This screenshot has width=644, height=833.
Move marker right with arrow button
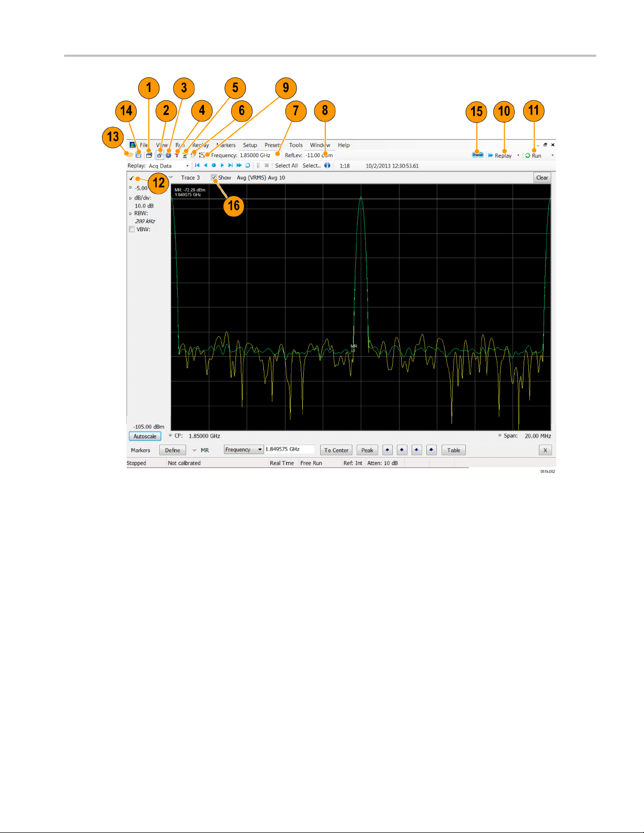point(402,450)
